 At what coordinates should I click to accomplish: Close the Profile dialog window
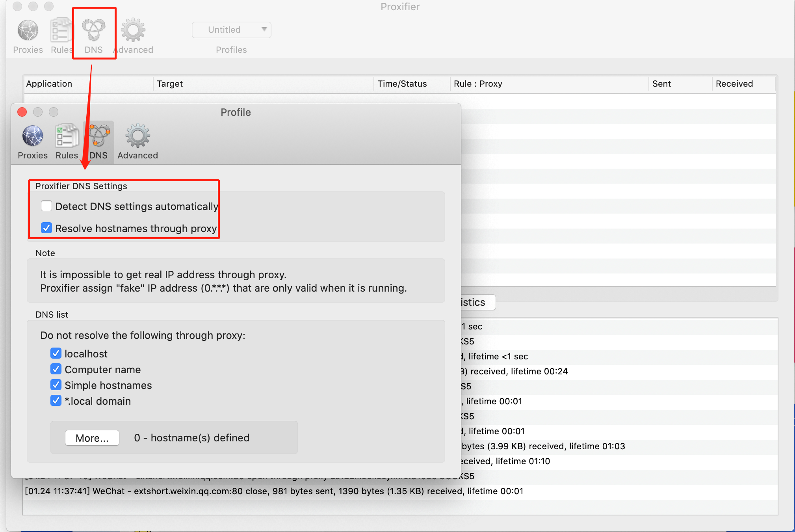pos(22,112)
